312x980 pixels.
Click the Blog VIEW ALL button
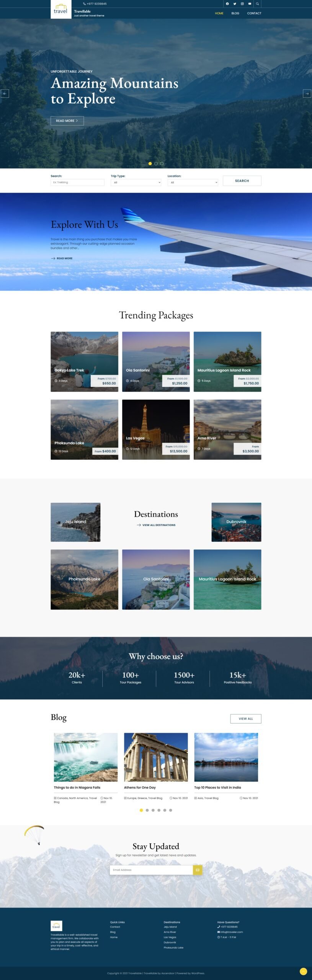pyautogui.click(x=246, y=719)
